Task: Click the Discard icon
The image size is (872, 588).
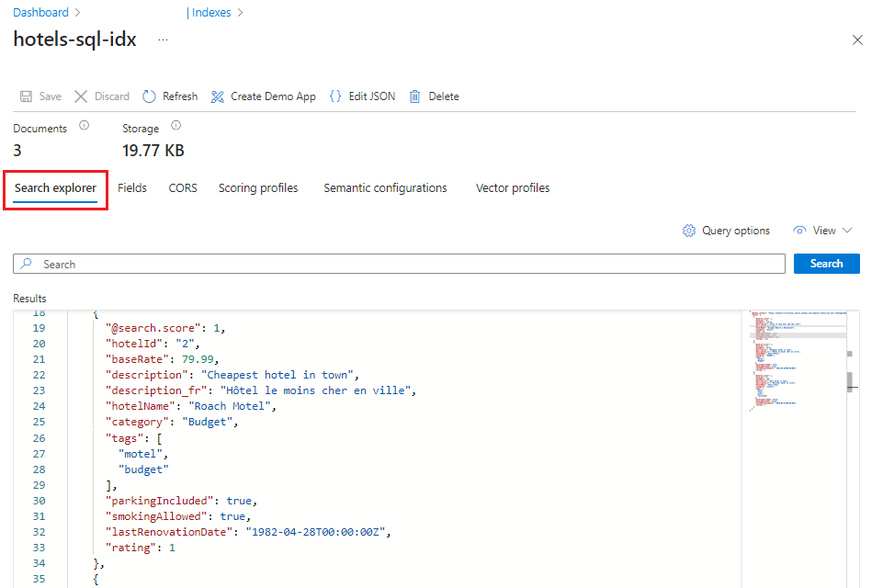Action: coord(82,96)
